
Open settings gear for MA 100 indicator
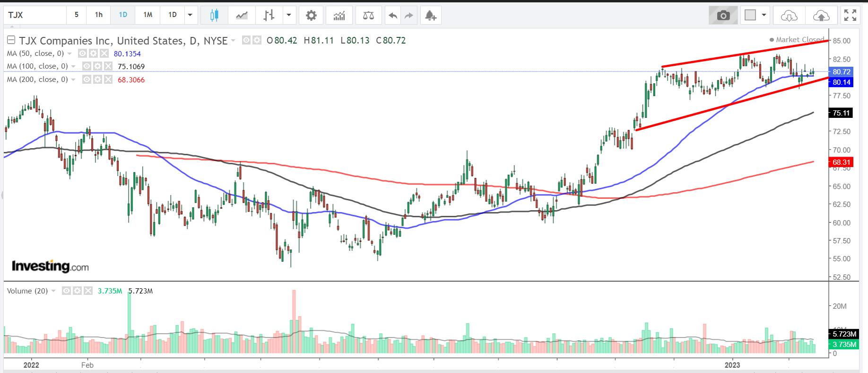click(97, 66)
